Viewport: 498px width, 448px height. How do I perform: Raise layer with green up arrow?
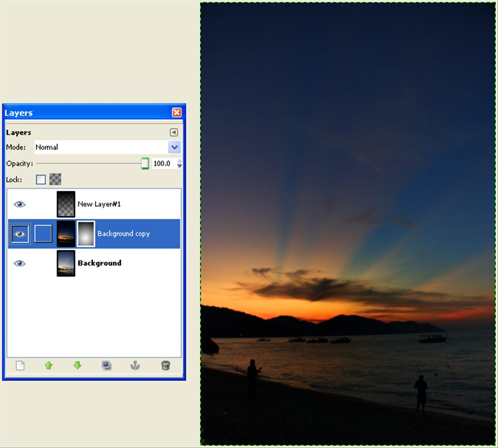coord(48,366)
